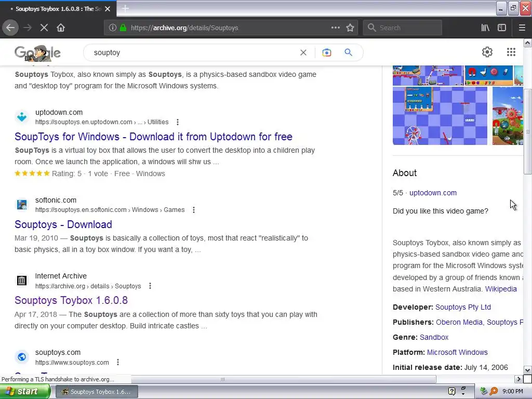The width and height of the screenshot is (532, 399).
Task: Click the uptodown site favicon
Action: (22, 117)
